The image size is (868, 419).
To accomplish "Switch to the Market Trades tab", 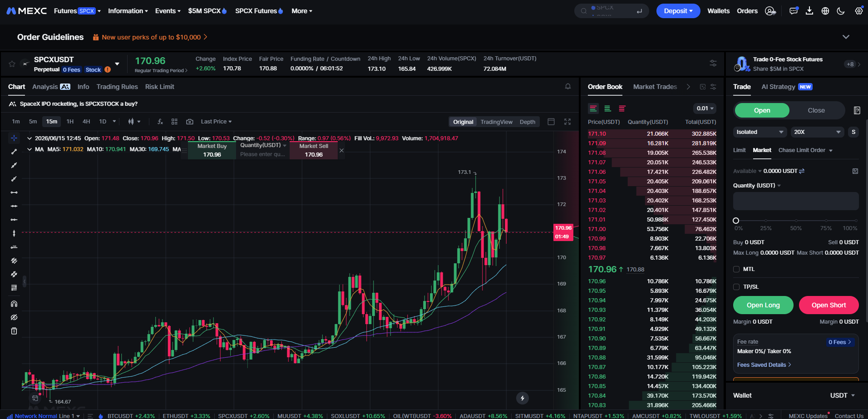I will (x=655, y=87).
